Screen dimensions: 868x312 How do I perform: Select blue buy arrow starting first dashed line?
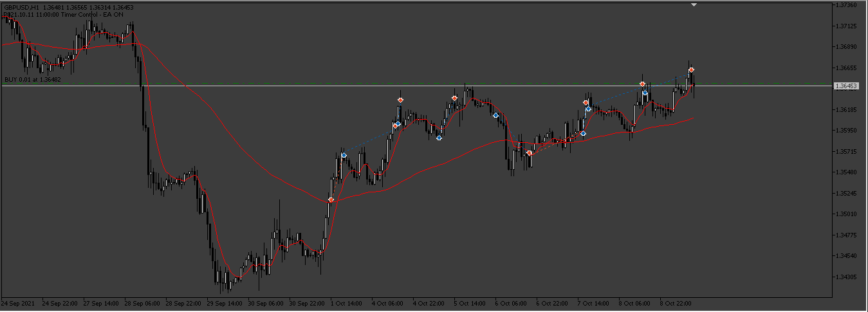(344, 154)
